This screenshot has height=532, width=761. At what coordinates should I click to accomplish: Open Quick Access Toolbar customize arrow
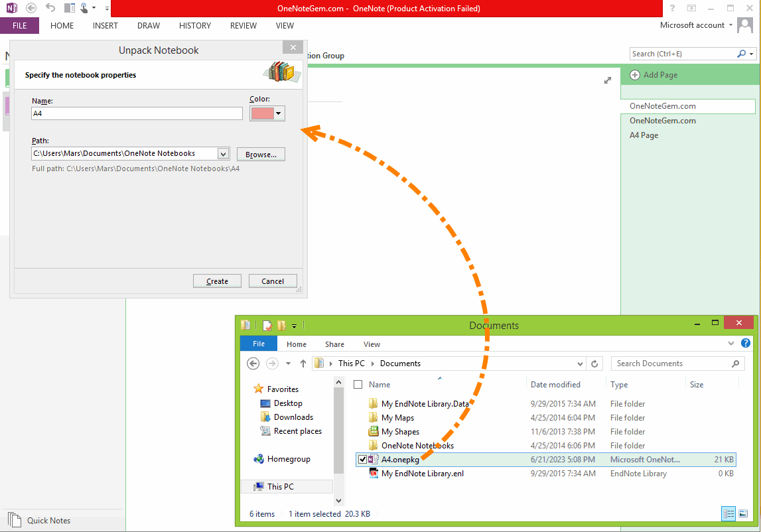coord(107,8)
